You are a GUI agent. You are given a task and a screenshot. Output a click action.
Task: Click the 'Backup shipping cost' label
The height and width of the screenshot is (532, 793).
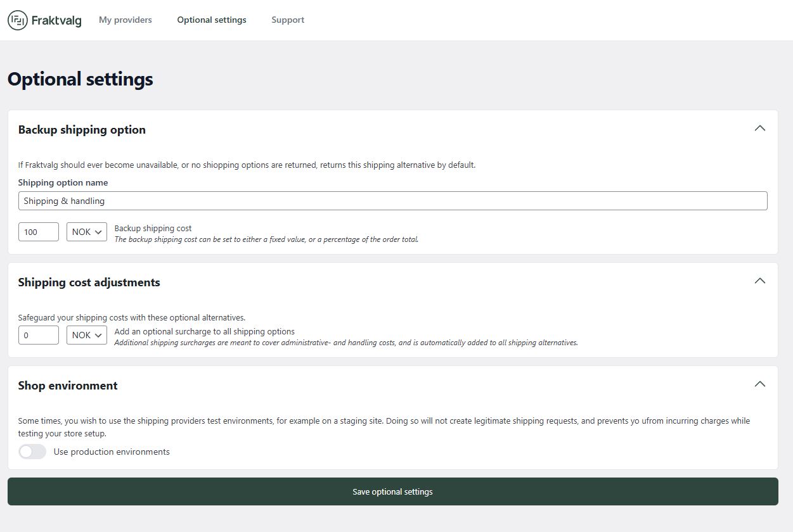point(153,228)
